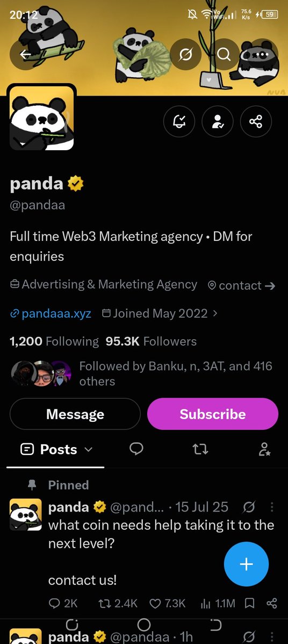The width and height of the screenshot is (288, 644).
Task: Switch to the Replies tab
Action: coord(136,449)
